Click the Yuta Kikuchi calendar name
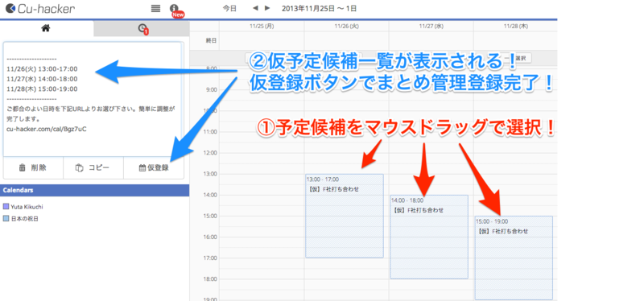The width and height of the screenshot is (644, 301). [x=27, y=207]
